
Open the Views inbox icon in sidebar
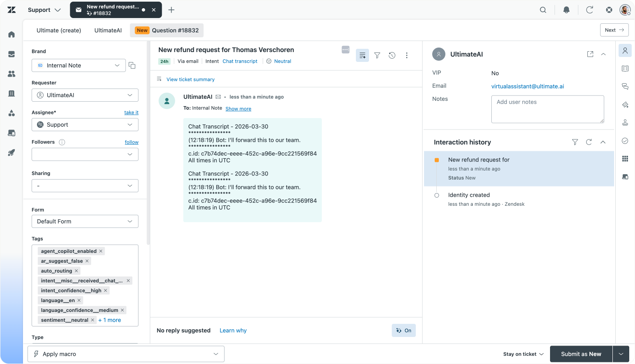[x=11, y=54]
